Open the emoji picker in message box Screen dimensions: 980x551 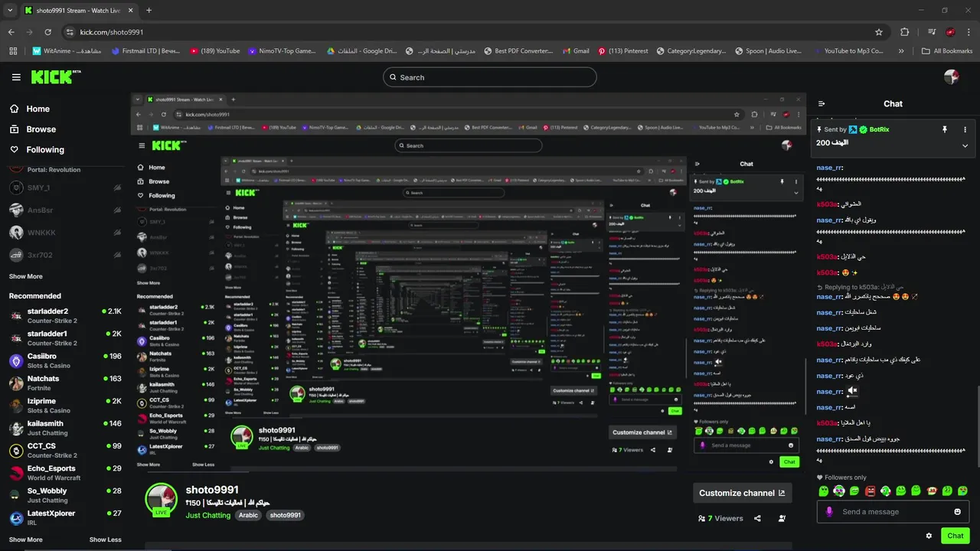(x=958, y=512)
